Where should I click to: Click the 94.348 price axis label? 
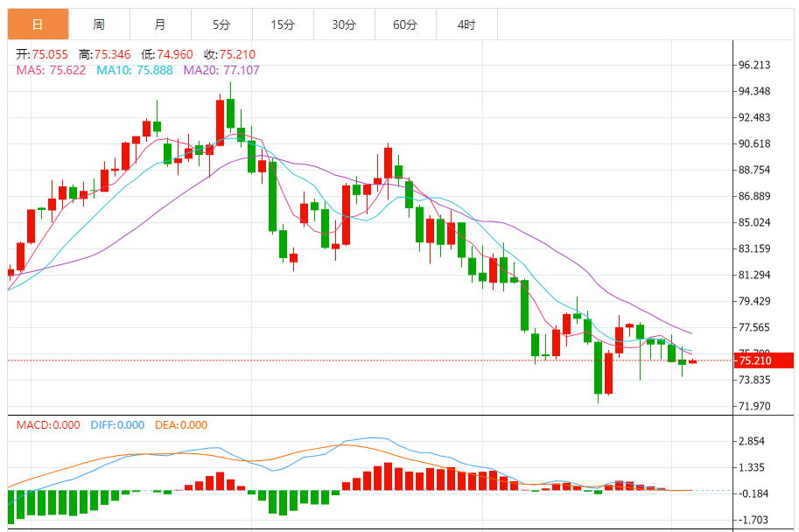(x=754, y=91)
